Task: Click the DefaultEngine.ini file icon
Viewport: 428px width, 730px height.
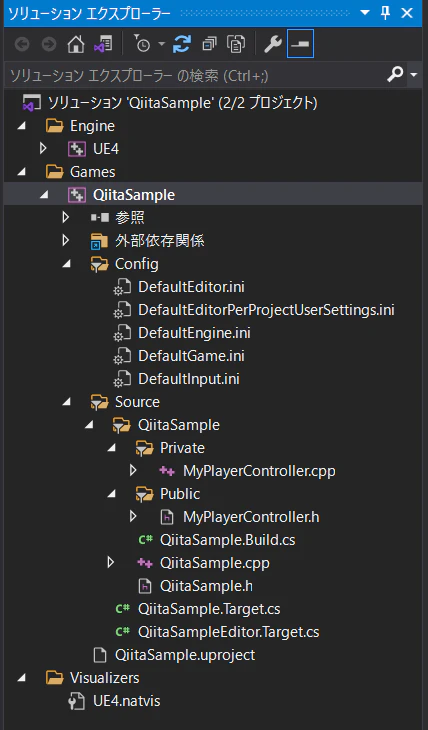Action: 122,333
